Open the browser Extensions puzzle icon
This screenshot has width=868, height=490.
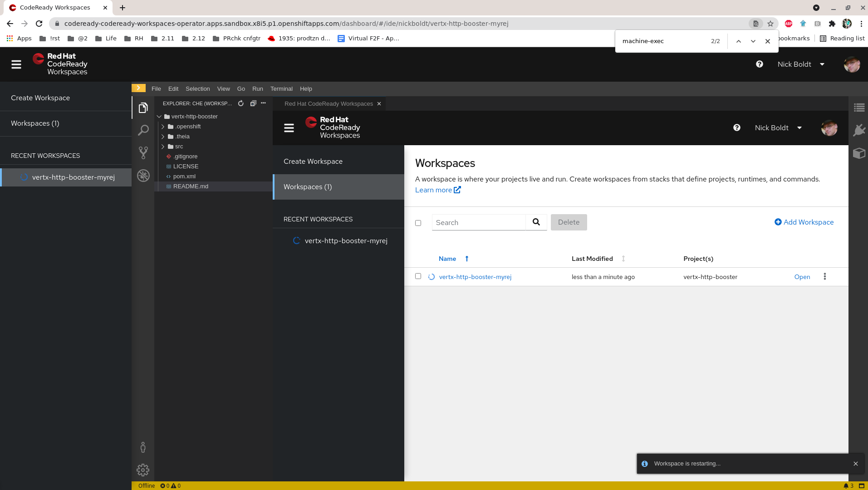(x=832, y=24)
